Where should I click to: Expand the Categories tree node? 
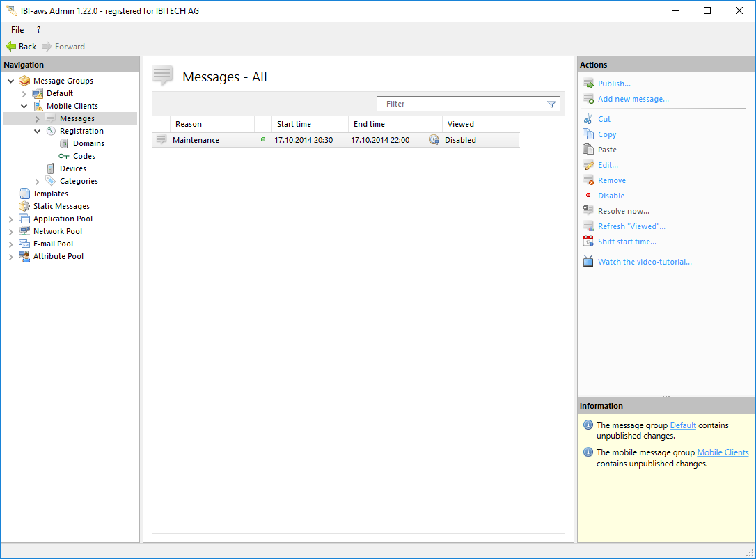38,182
